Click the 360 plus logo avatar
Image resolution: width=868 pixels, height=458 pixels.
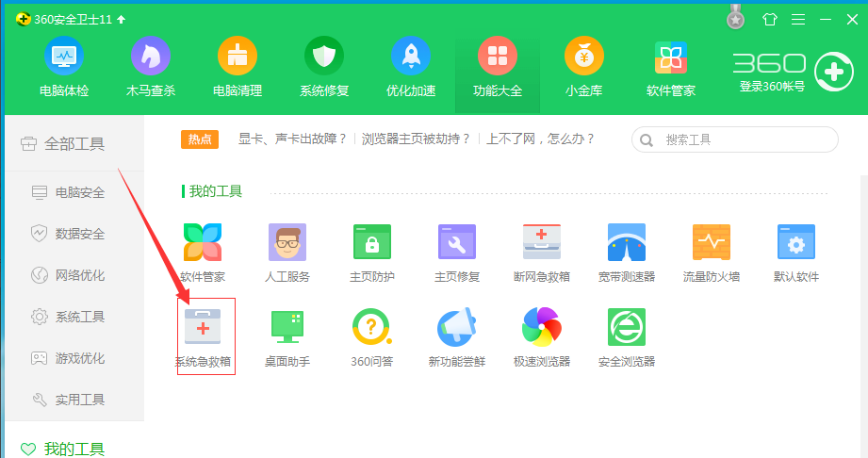coord(834,72)
